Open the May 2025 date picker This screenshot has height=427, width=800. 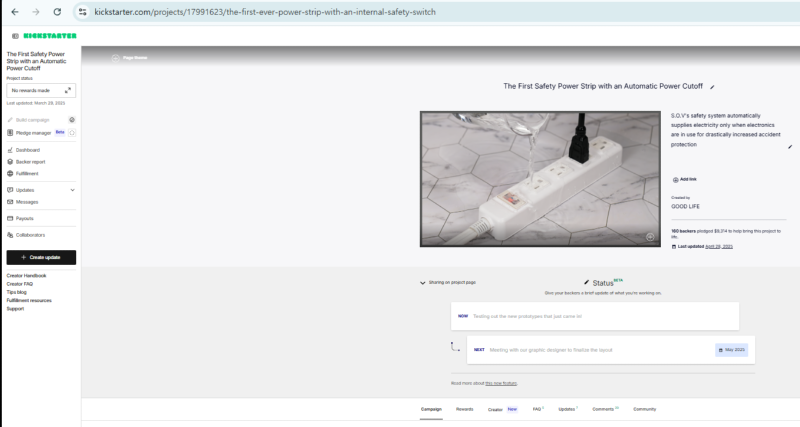click(731, 350)
